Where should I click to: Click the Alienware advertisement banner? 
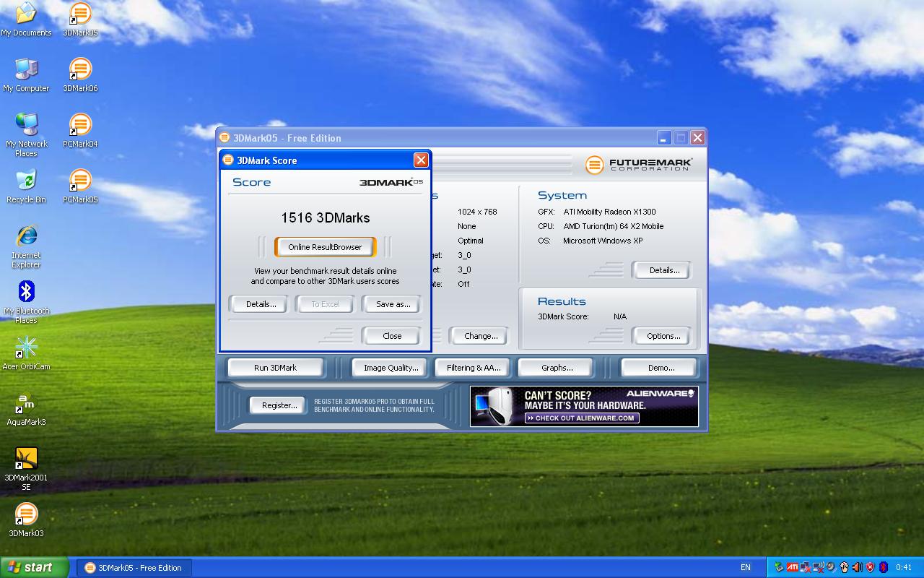coord(584,406)
